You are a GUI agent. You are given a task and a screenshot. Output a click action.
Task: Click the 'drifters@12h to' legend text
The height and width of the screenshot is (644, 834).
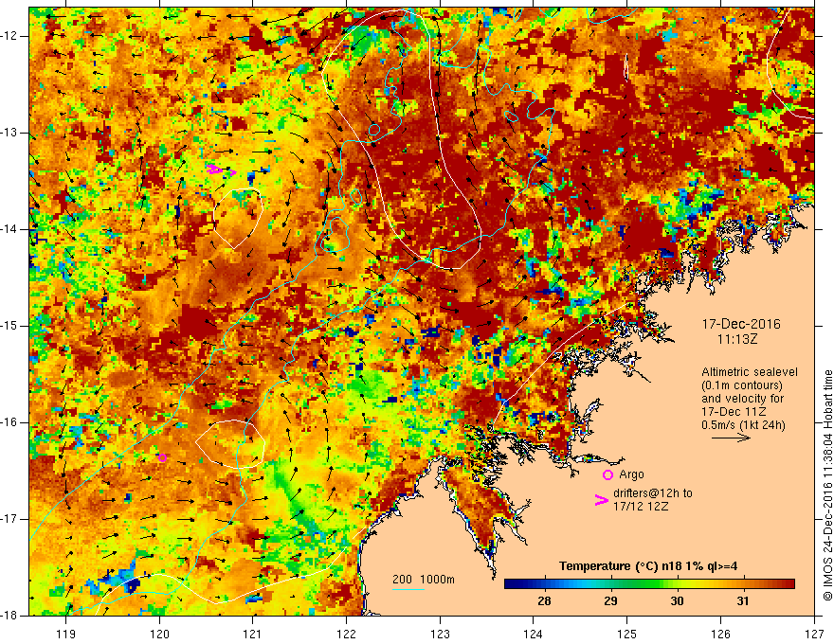pyautogui.click(x=653, y=493)
